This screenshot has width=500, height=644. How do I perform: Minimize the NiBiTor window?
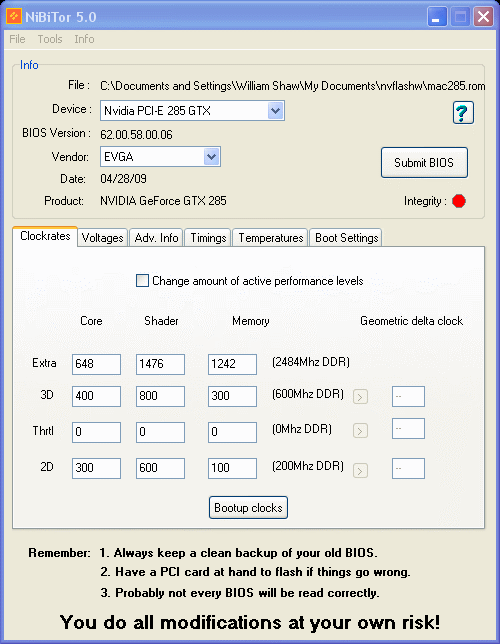tap(437, 17)
